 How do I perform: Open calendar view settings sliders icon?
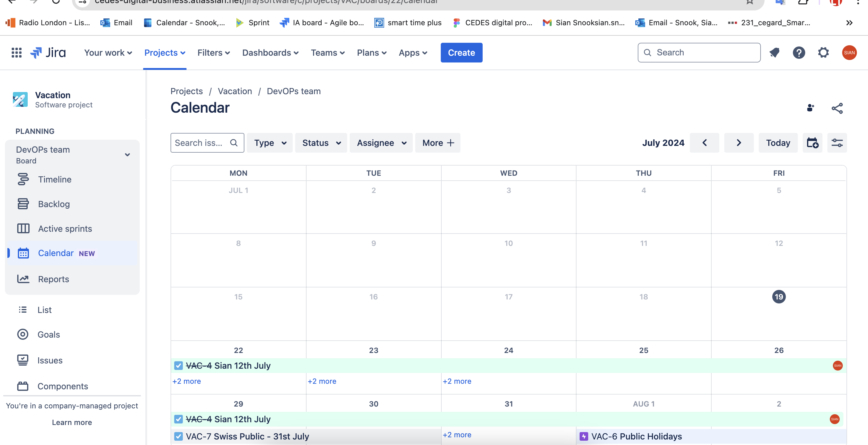tap(837, 143)
